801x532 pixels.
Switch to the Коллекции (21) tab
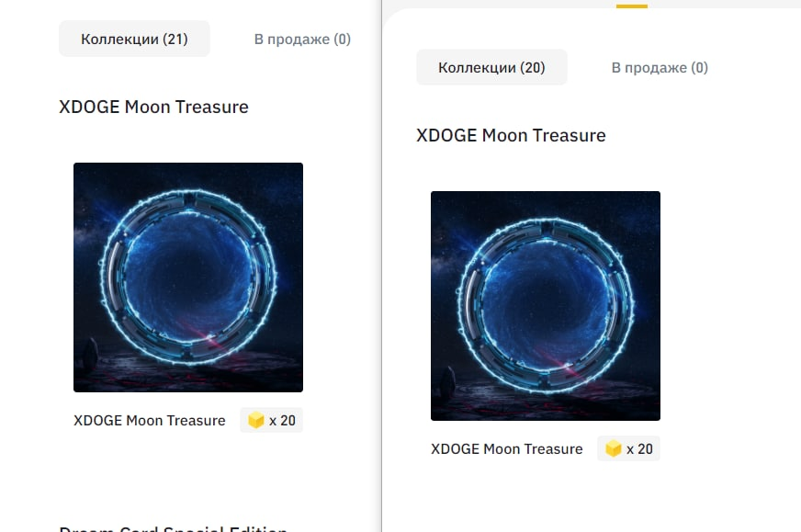coord(134,39)
